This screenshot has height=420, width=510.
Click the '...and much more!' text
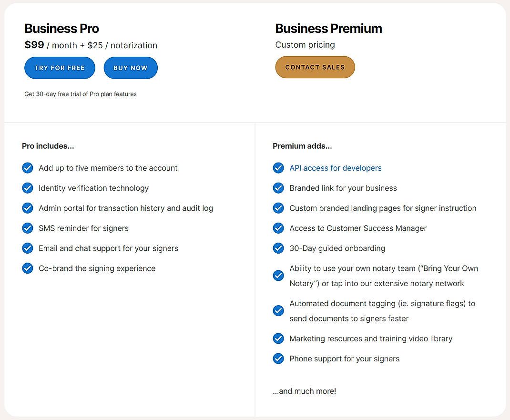coord(304,391)
